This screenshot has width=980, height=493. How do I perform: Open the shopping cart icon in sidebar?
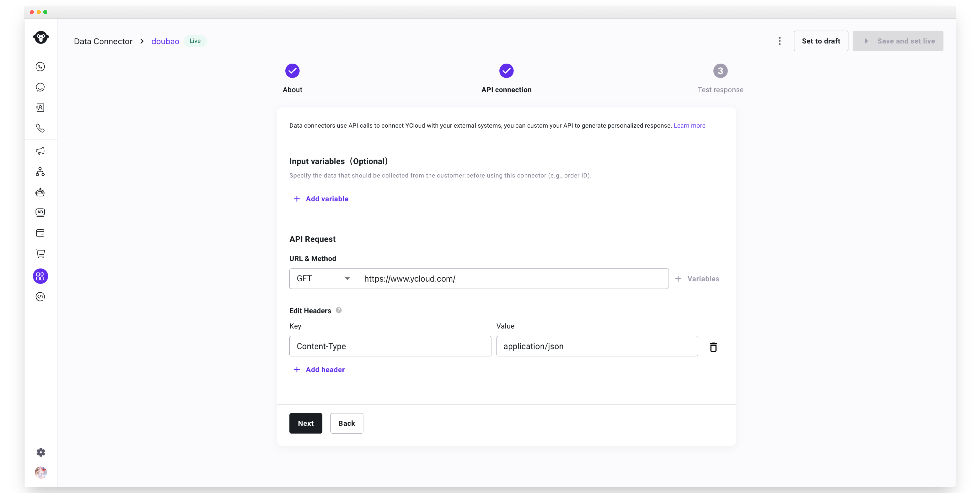[40, 253]
